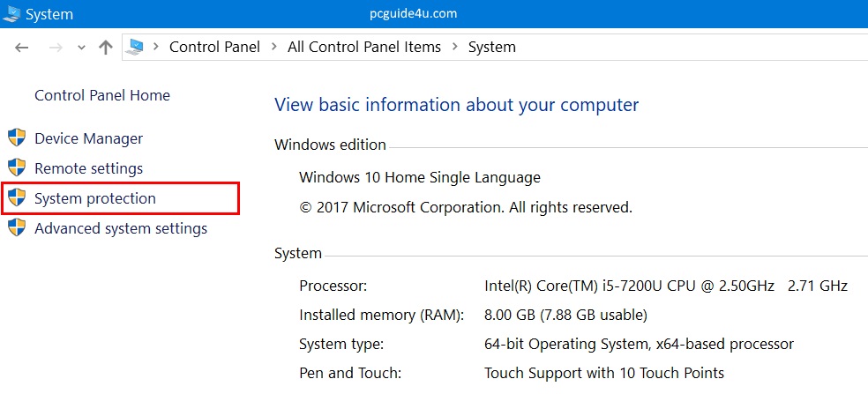Open the System protection text link
The width and height of the screenshot is (868, 394).
click(95, 198)
